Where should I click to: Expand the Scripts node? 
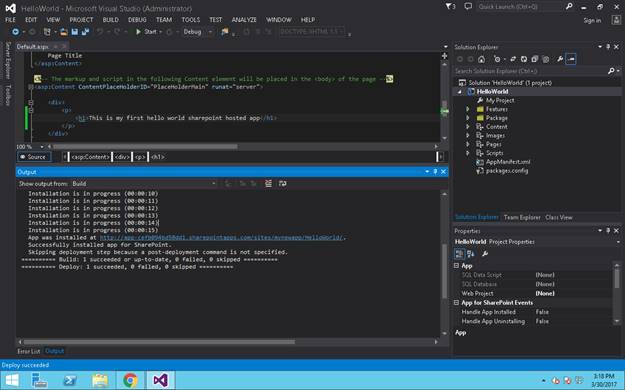coord(468,153)
